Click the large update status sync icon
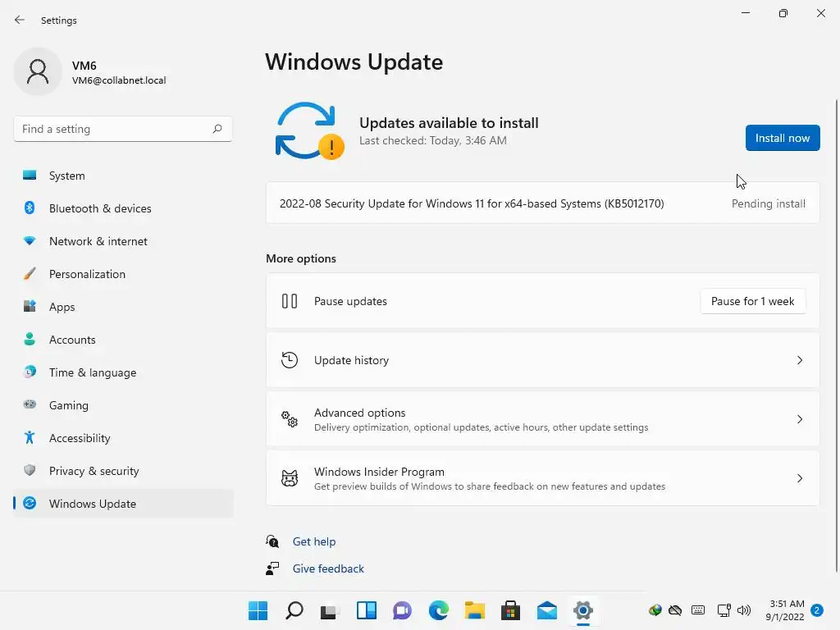Screen dimensions: 840x630 point(309,130)
